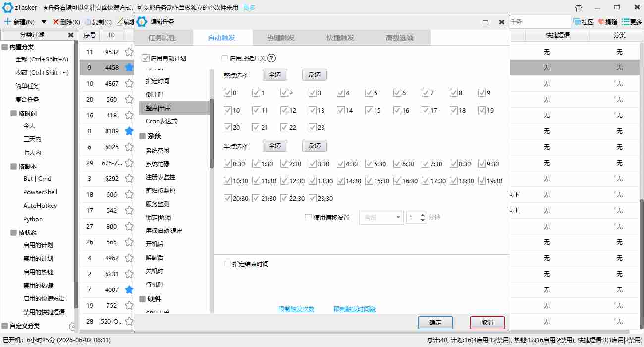This screenshot has width=644, height=347.
Task: Toggle favorite star for task ID 800
Action: point(129,226)
